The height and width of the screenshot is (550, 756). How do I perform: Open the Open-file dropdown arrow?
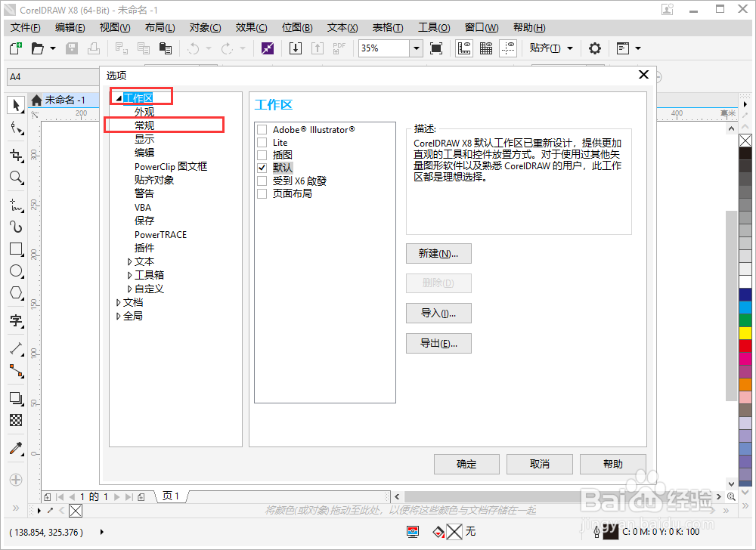point(53,48)
